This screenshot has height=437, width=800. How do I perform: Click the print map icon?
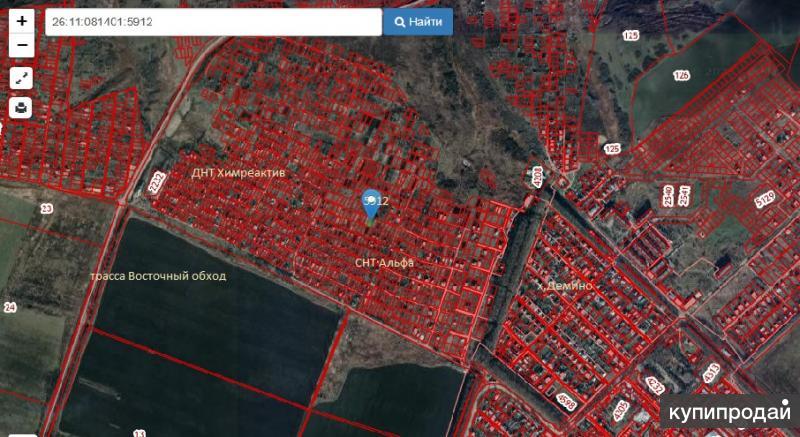[x=21, y=107]
